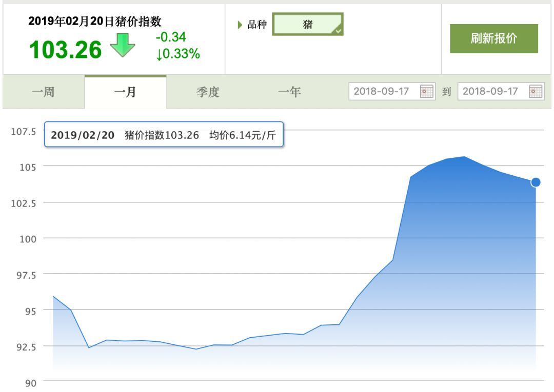
Task: Click the green down arrow icon
Action: pyautogui.click(x=123, y=46)
